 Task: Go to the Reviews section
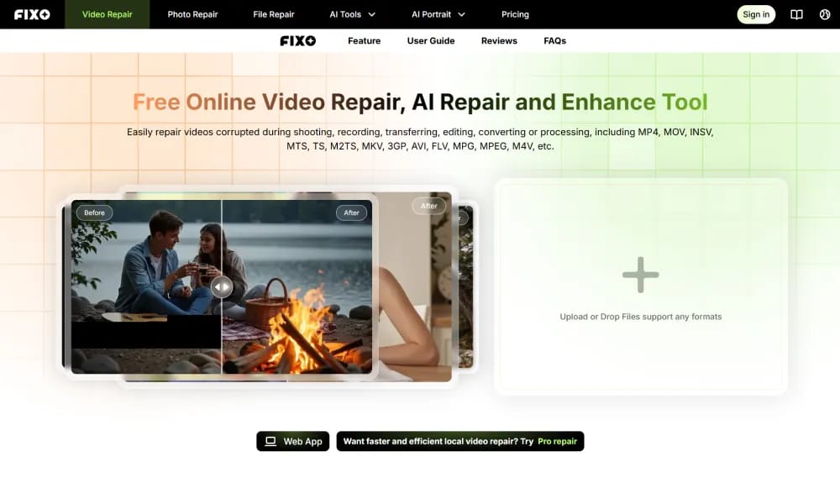pos(499,40)
